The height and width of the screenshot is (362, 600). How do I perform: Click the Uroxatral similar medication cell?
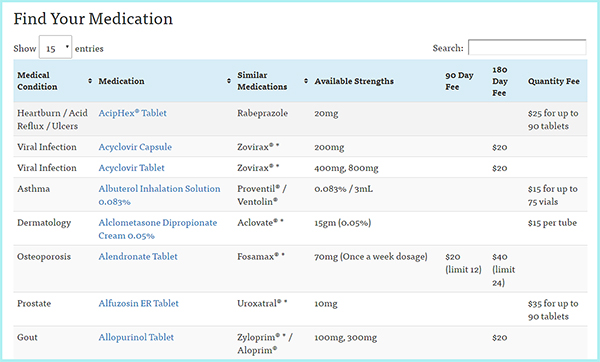[262, 303]
